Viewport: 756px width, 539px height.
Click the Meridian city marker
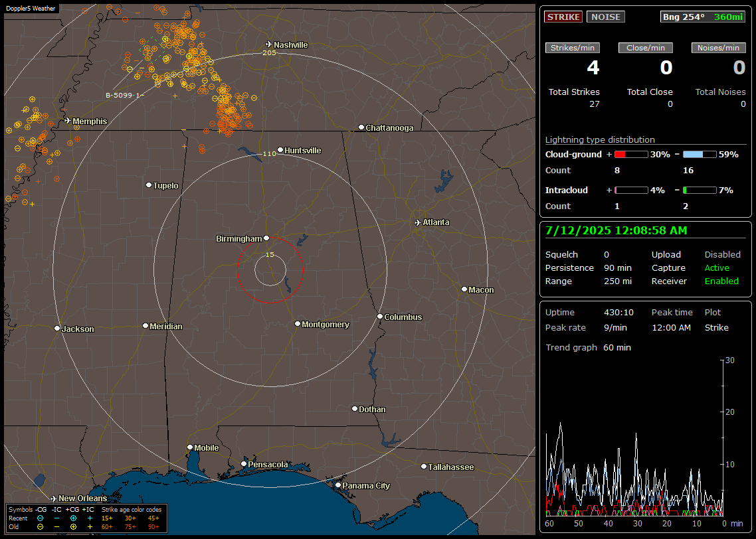coord(145,326)
